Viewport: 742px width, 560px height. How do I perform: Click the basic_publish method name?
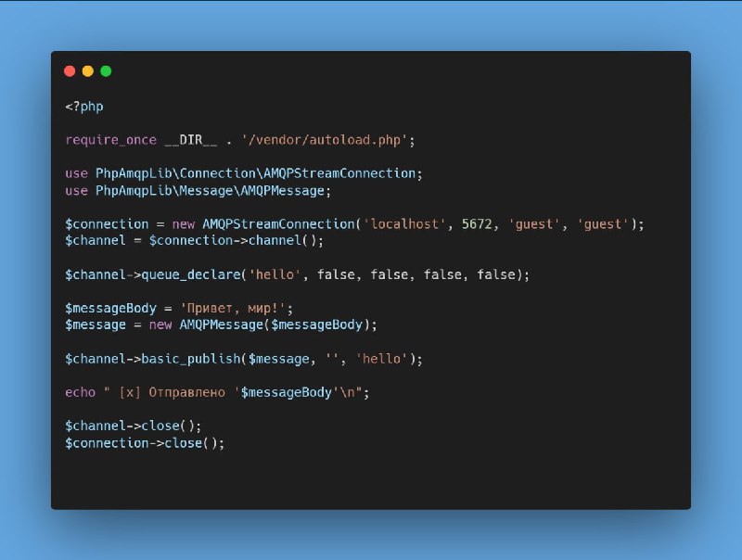pos(191,359)
